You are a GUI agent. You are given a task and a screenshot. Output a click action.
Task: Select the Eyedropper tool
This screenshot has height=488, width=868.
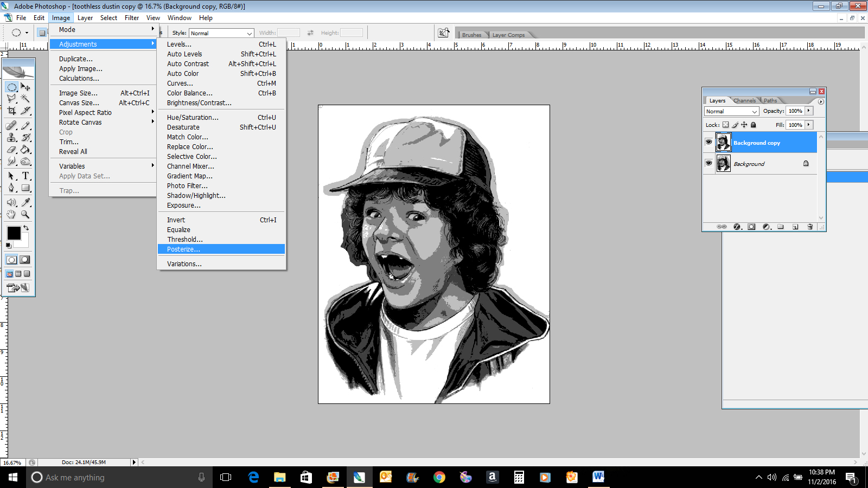(x=25, y=202)
